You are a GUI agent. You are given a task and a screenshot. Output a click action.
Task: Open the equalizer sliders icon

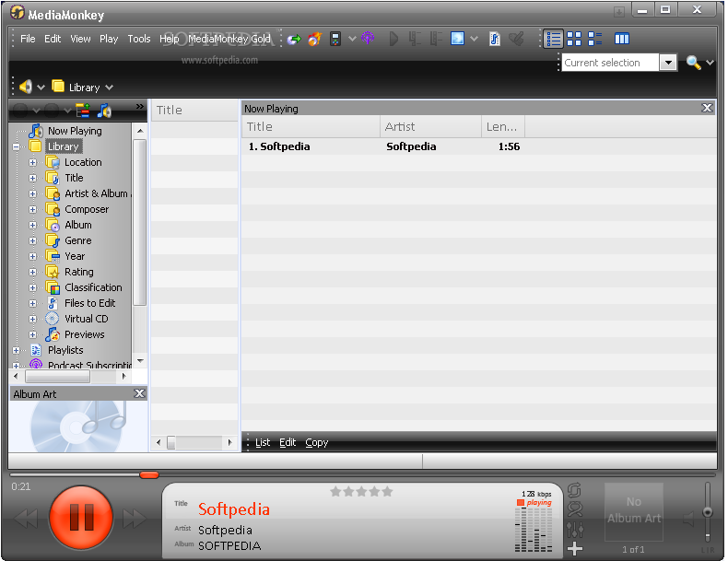click(x=575, y=529)
